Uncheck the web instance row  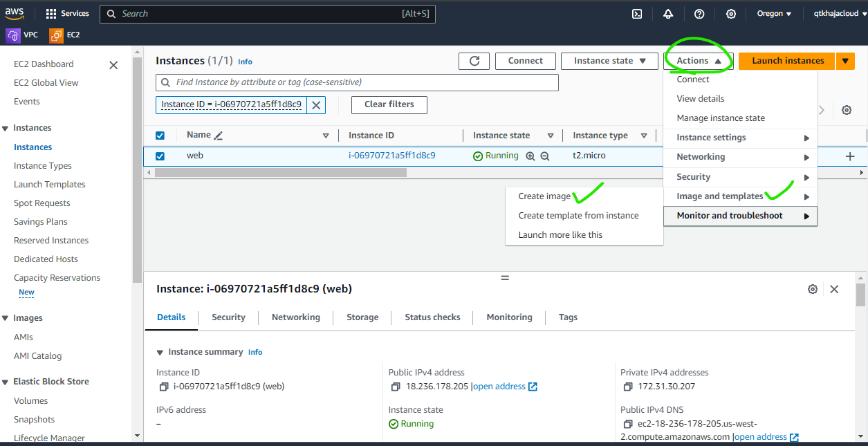pyautogui.click(x=160, y=156)
